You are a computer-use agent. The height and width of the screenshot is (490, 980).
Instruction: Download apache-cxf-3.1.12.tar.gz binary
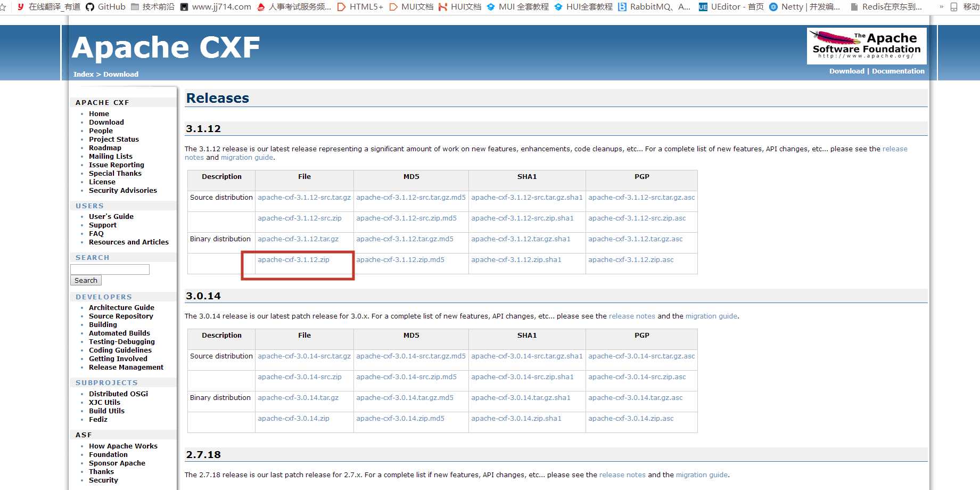tap(298, 239)
